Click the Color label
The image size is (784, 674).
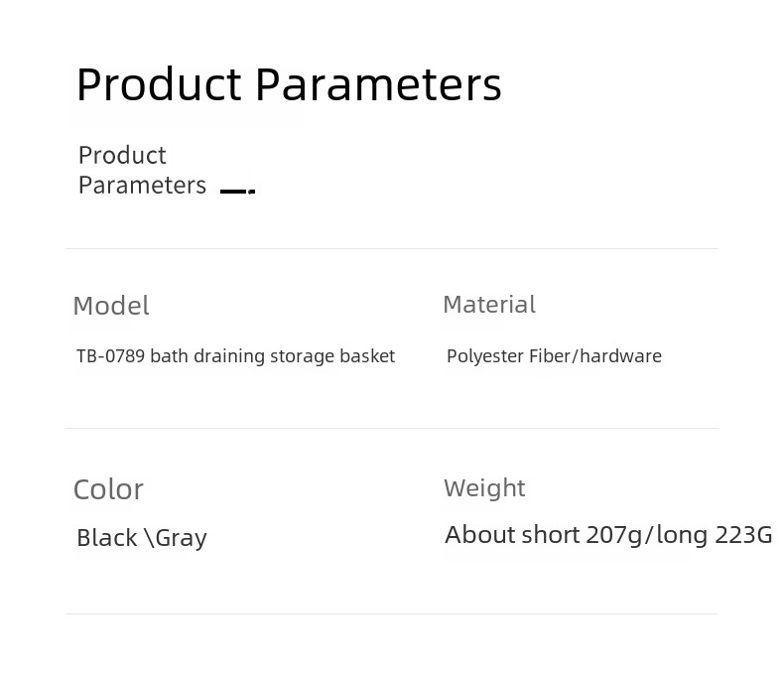pos(108,489)
